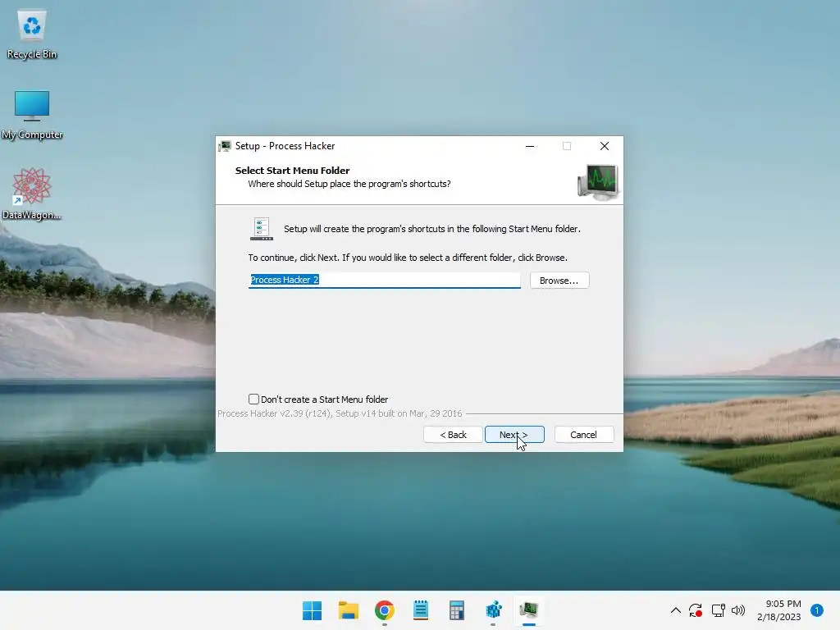Cancel the Process Hacker setup

[x=584, y=435]
